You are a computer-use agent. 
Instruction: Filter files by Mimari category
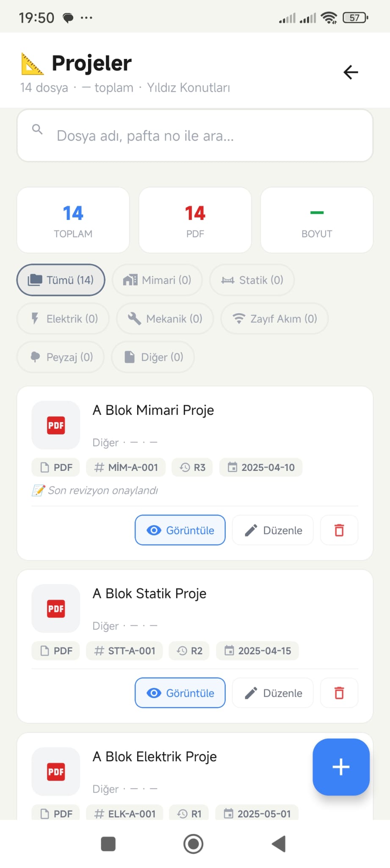(x=157, y=280)
